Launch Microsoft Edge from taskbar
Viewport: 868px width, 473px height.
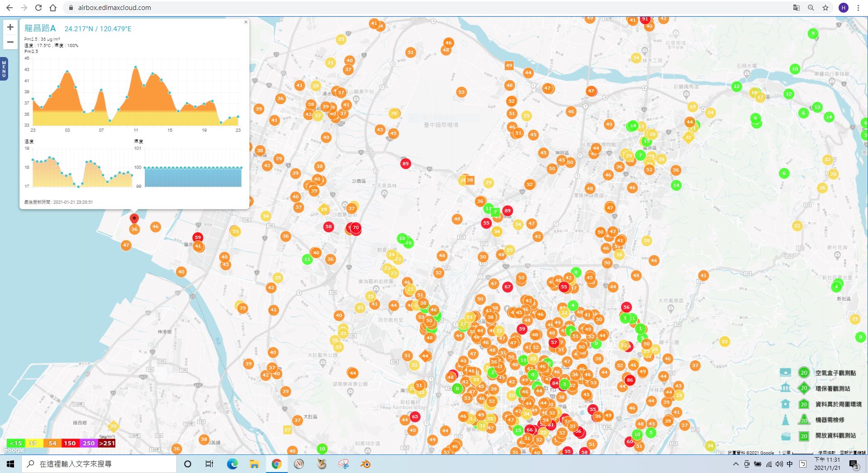pos(232,464)
